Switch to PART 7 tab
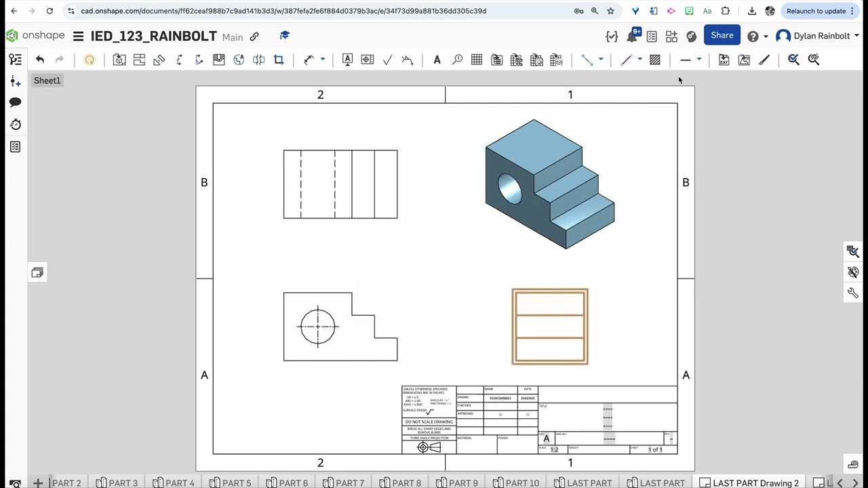 (343, 483)
